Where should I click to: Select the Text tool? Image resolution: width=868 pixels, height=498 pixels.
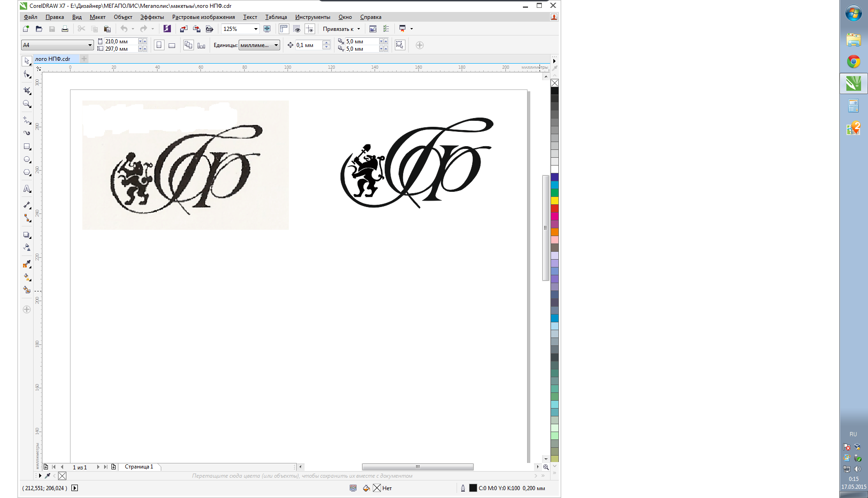pyautogui.click(x=27, y=189)
